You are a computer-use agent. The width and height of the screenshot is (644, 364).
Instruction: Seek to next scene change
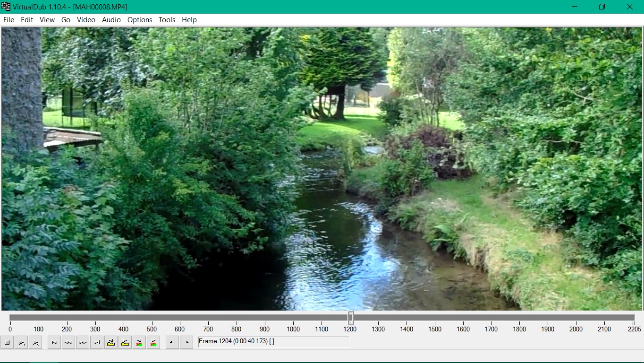[153, 343]
